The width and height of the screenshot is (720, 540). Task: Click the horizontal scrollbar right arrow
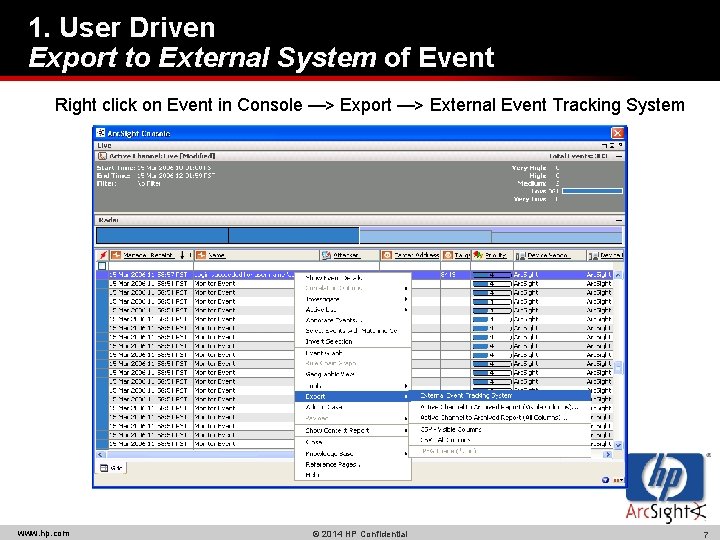click(608, 455)
